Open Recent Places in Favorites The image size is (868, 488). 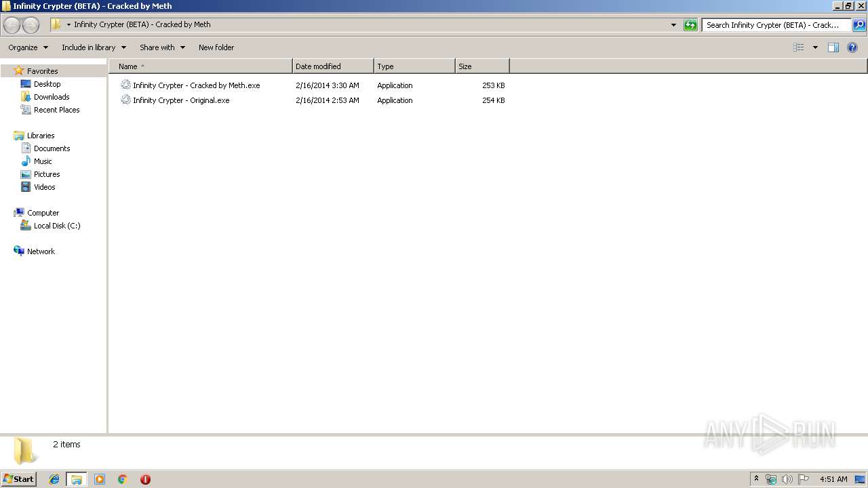point(56,110)
